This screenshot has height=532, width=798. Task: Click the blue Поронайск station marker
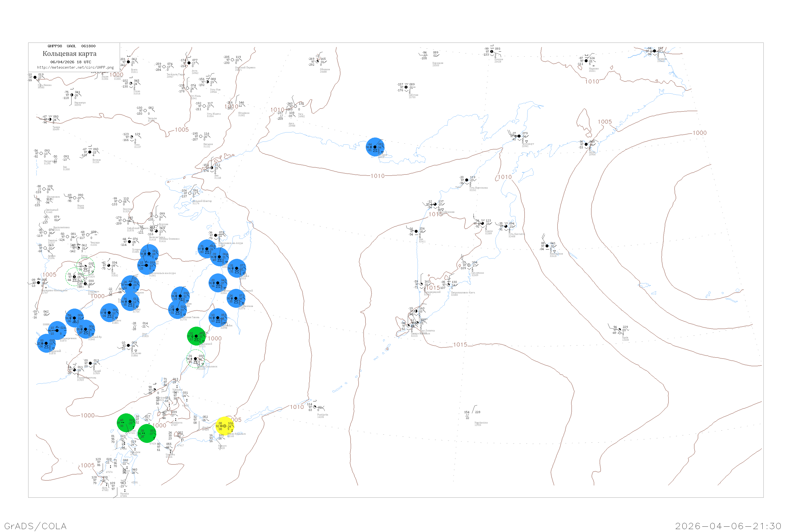(218, 318)
